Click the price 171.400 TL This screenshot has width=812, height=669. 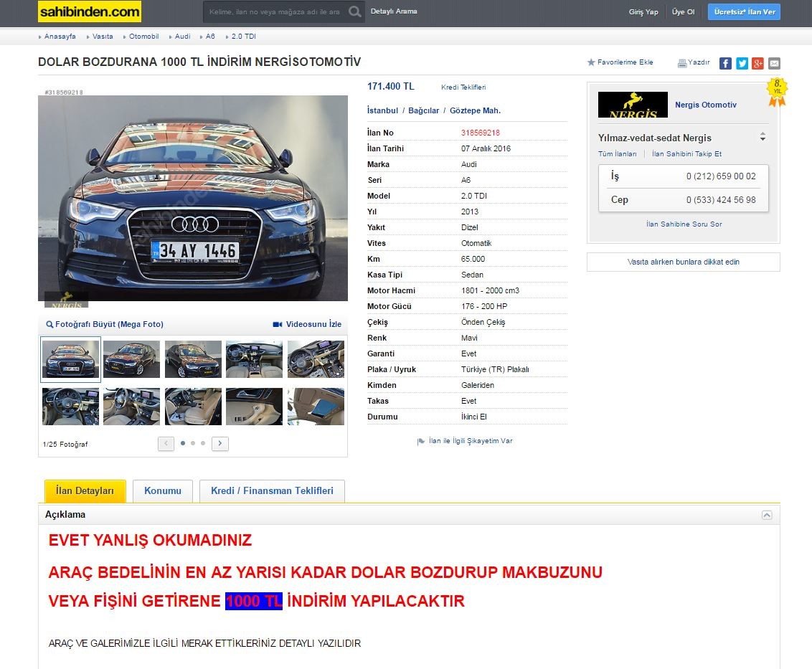(x=391, y=87)
